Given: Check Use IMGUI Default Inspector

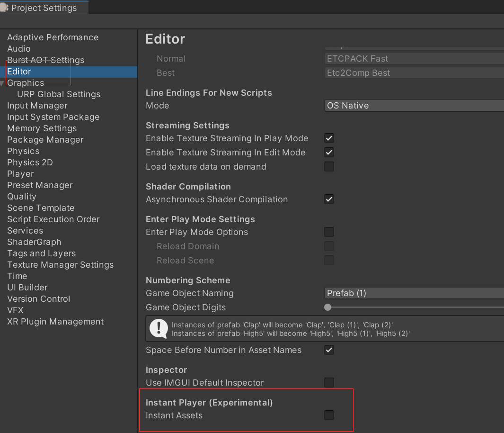Looking at the screenshot, I should (329, 383).
